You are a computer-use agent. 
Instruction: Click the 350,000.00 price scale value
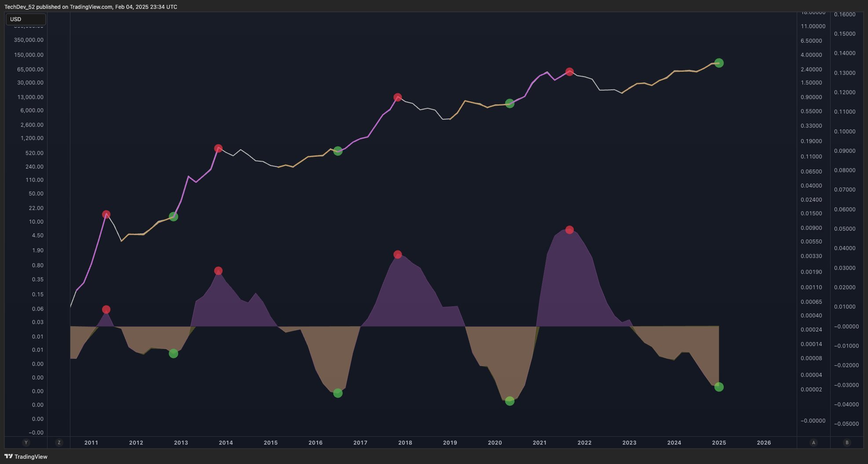point(29,40)
